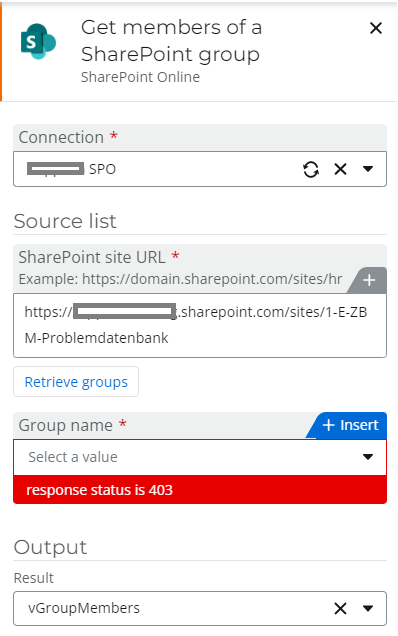This screenshot has height=636, width=398.
Task: Close the Get members panel
Action: click(x=376, y=28)
